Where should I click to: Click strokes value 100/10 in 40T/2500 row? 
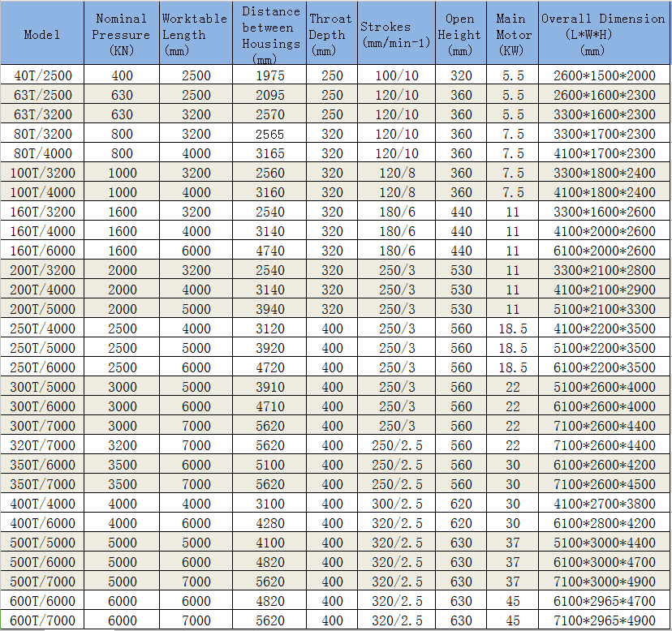tap(397, 75)
